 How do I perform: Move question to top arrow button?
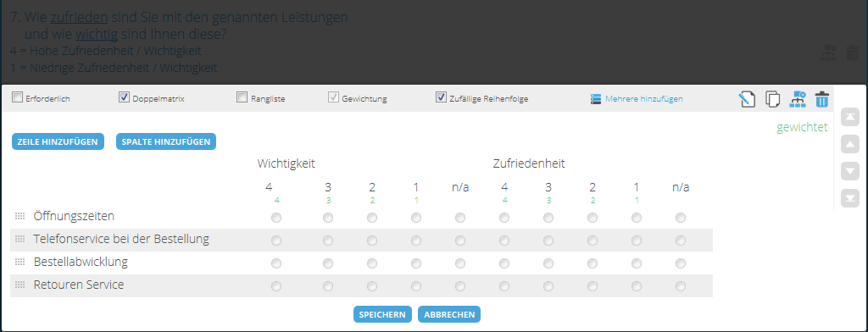(849, 117)
